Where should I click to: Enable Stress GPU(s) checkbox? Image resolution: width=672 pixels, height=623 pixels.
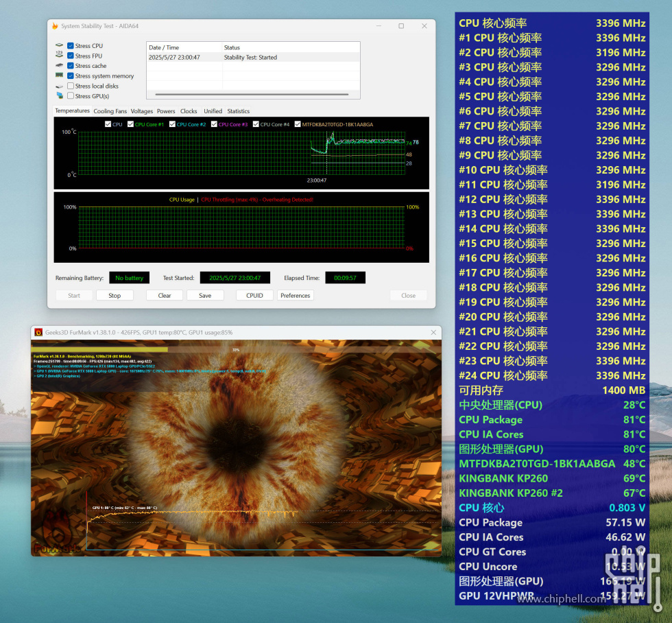71,95
